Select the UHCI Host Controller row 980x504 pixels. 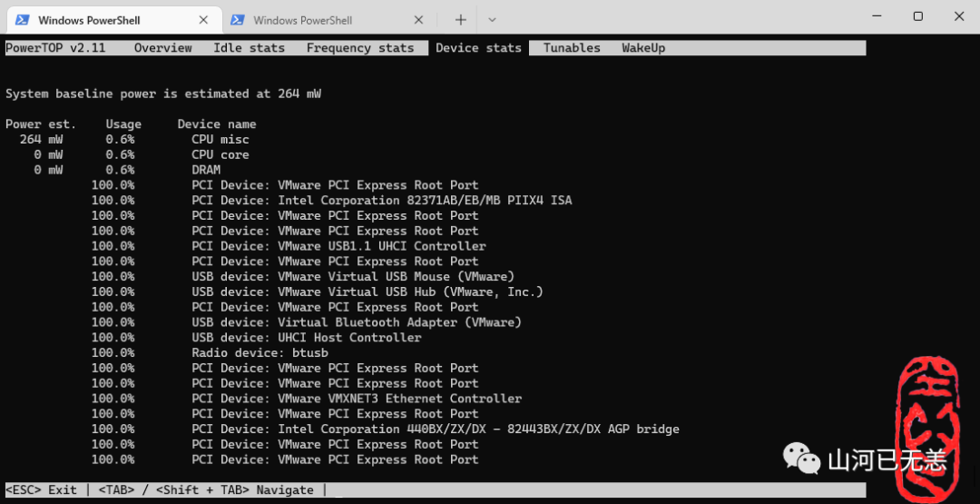point(256,338)
